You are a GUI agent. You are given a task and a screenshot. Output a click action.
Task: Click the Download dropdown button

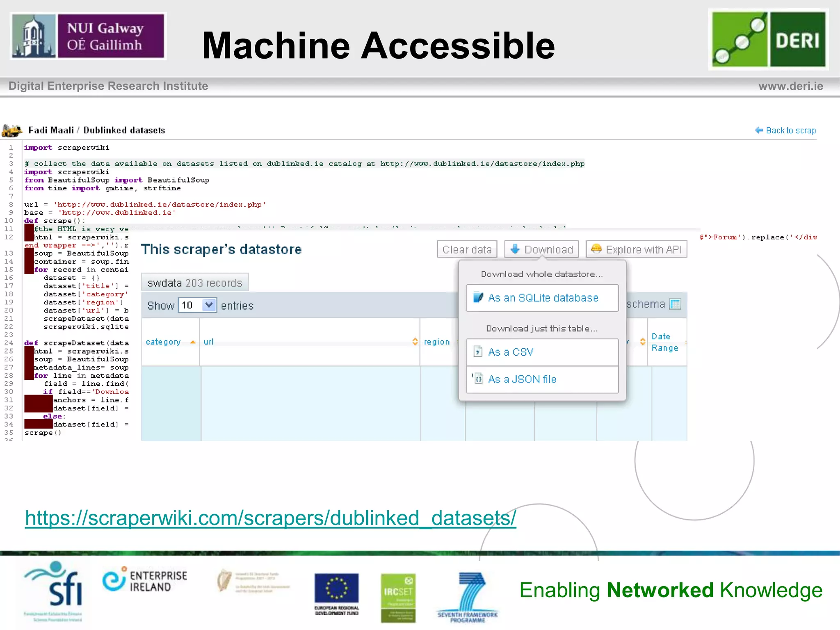click(541, 249)
